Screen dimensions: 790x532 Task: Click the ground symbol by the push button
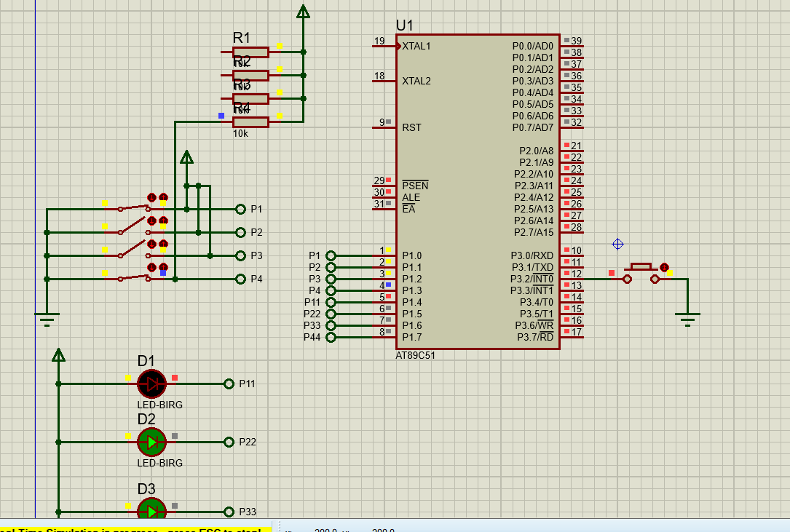688,319
